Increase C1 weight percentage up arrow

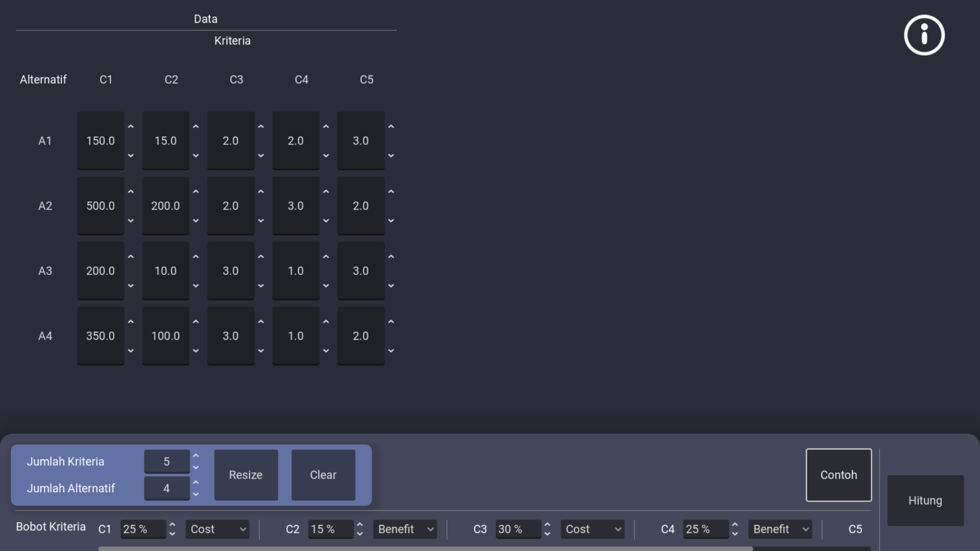[173, 524]
